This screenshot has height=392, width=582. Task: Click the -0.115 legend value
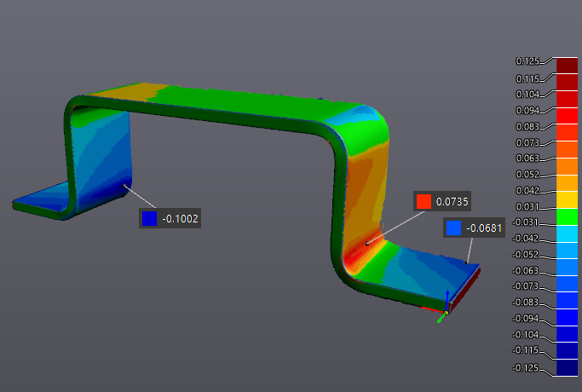[x=526, y=350]
